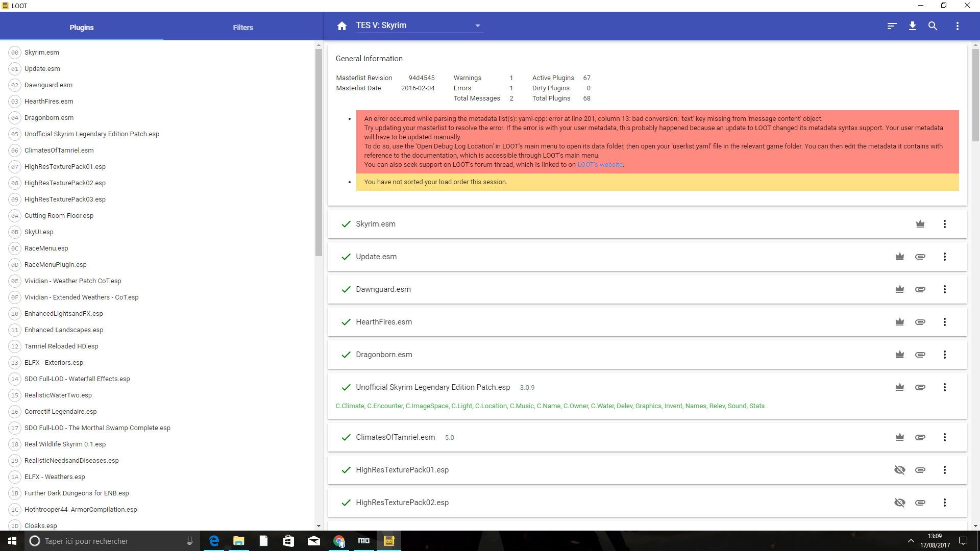Click the Dawnguard.esm card title
The height and width of the screenshot is (551, 980).
[383, 289]
